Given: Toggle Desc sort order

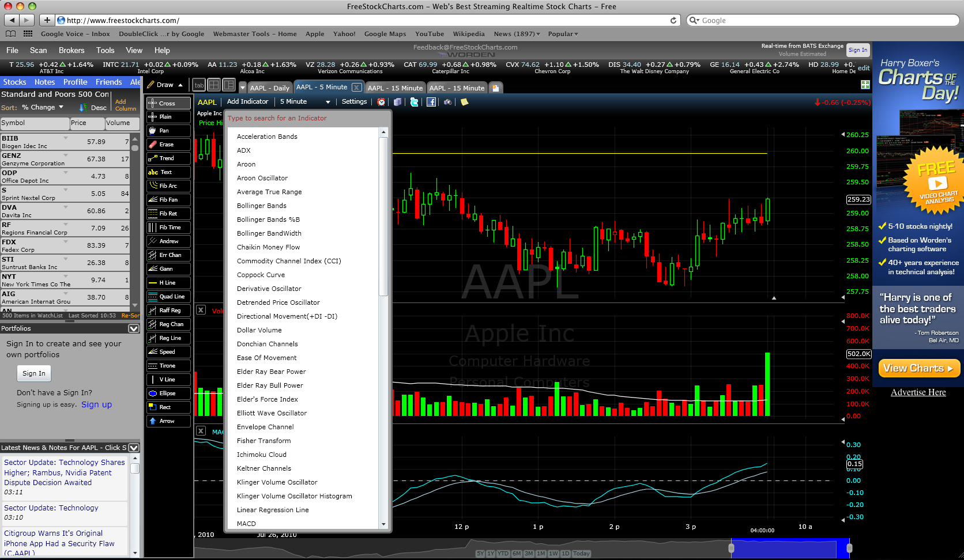Looking at the screenshot, I should 93,108.
